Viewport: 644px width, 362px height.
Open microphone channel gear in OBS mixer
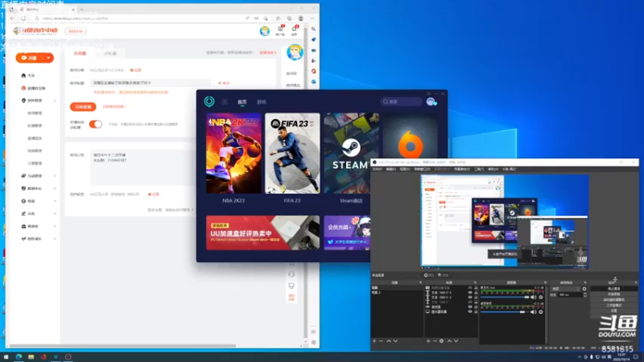coord(541,297)
